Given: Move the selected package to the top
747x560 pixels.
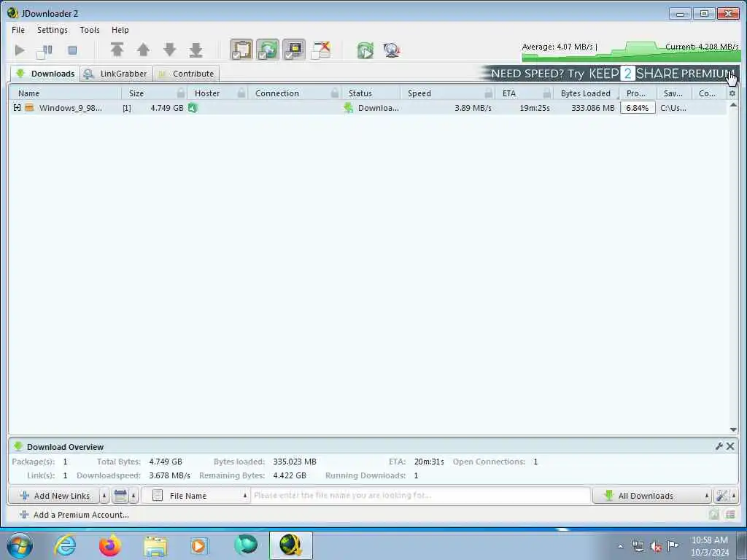Looking at the screenshot, I should [117, 50].
